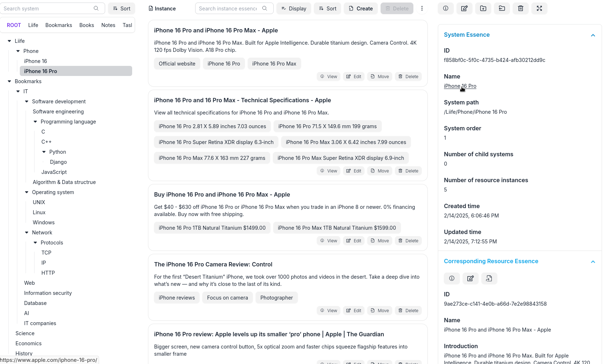Click the resource essence edit icon
Viewport: 606px width, 364px height.
(x=471, y=278)
